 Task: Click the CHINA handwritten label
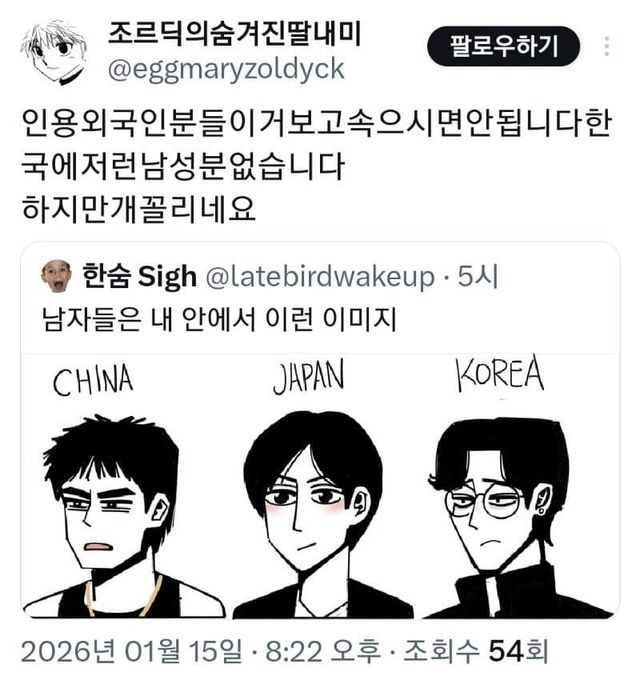[93, 381]
